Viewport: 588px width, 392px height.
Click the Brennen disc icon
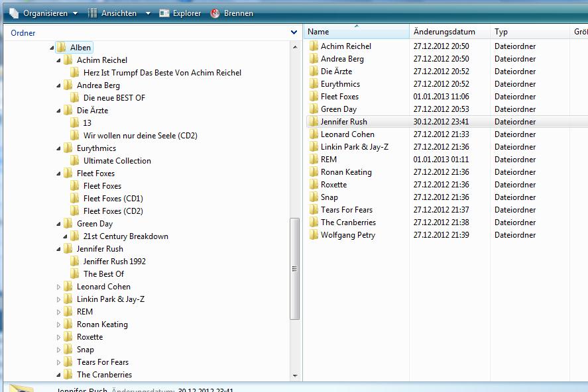215,13
